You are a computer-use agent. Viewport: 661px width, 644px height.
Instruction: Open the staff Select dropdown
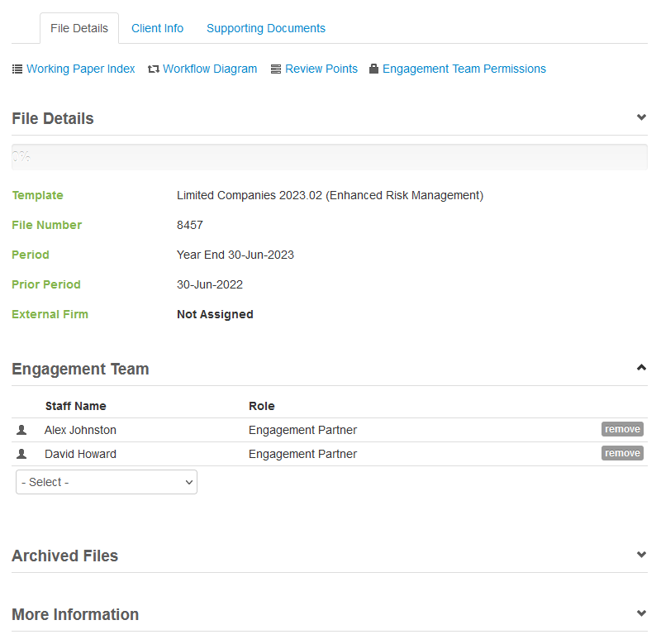pyautogui.click(x=107, y=482)
